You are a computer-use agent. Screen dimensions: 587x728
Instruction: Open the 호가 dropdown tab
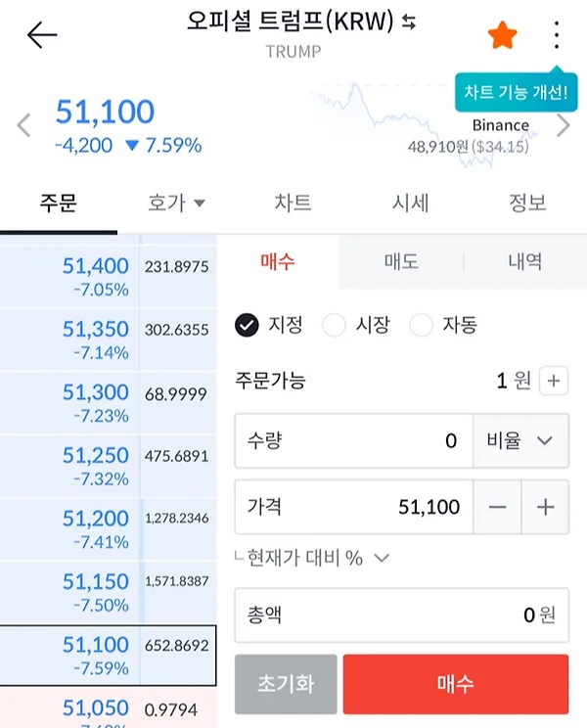[x=176, y=203]
